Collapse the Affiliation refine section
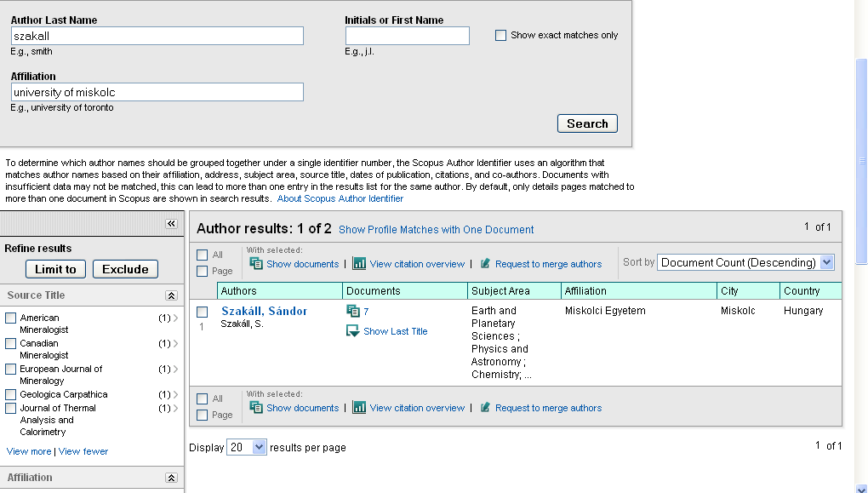Image resolution: width=868 pixels, height=493 pixels. [x=171, y=478]
